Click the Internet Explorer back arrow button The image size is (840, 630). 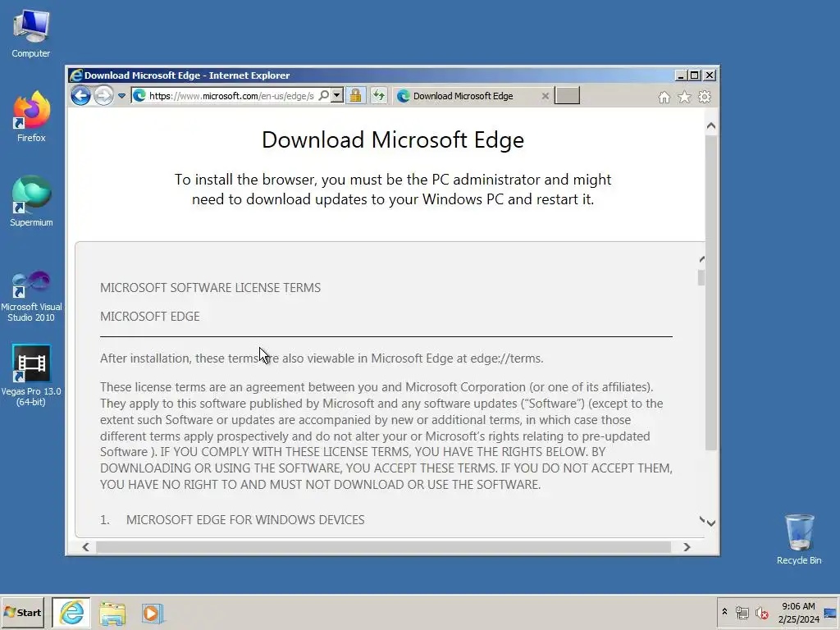(x=81, y=96)
